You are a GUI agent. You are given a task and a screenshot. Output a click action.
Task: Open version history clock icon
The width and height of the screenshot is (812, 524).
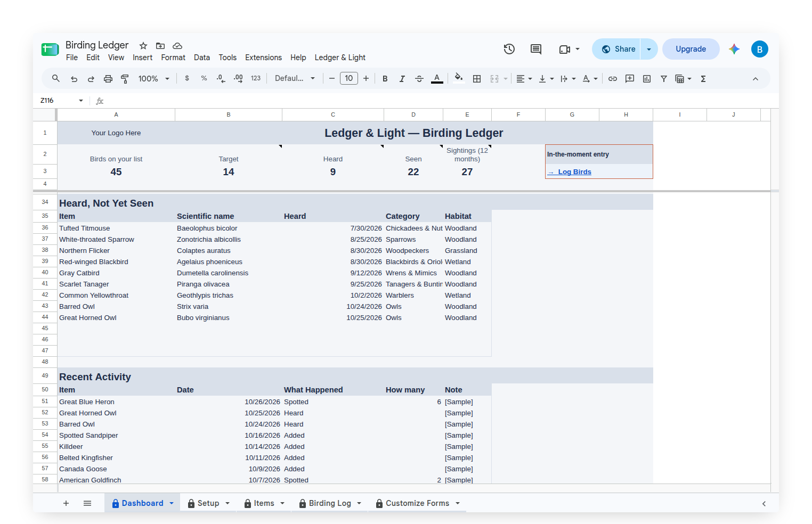pyautogui.click(x=509, y=49)
